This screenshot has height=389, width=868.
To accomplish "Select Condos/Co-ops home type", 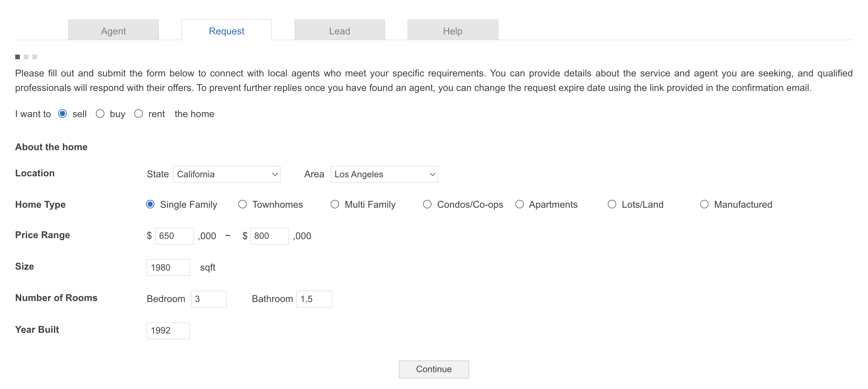I will (427, 204).
